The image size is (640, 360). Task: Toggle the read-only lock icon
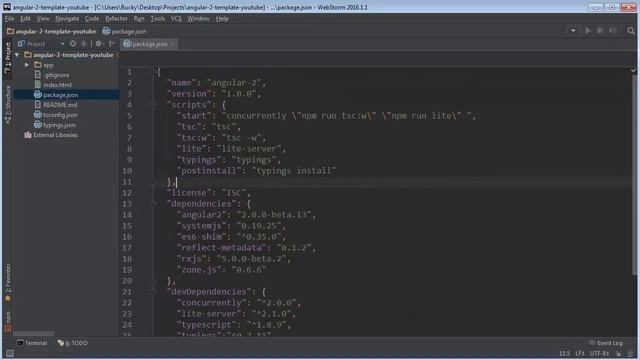point(619,353)
